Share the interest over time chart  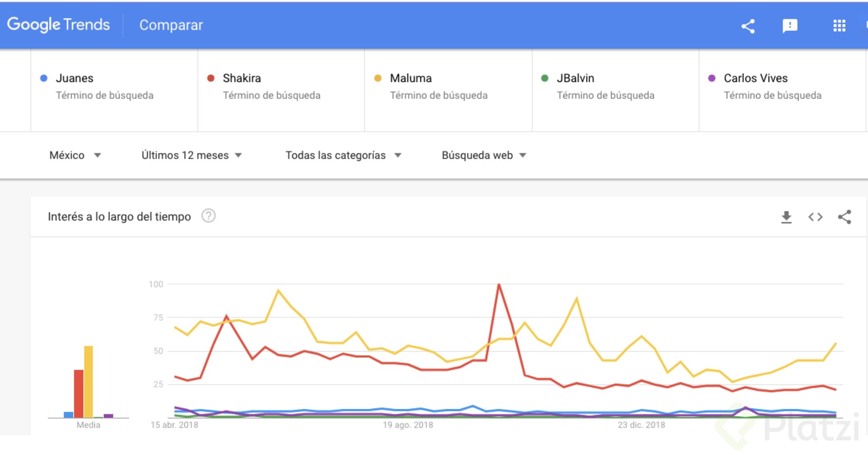pyautogui.click(x=844, y=217)
